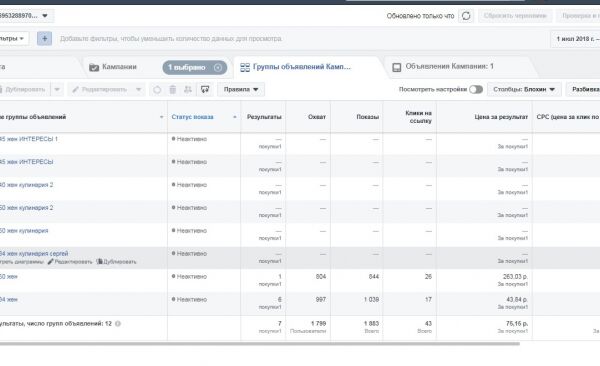This screenshot has width=600, height=366.
Task: Open the Правила dropdown
Action: click(x=241, y=90)
